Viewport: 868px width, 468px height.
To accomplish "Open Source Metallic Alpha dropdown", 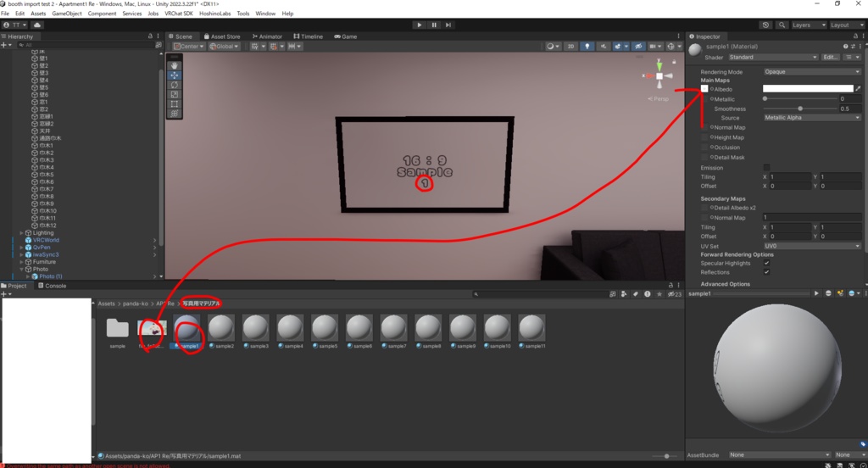I will [812, 117].
